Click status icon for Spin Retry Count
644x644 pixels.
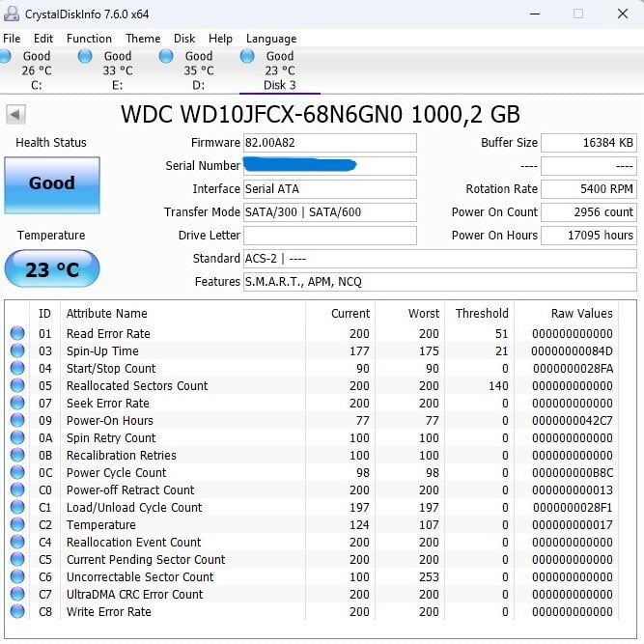[17, 437]
